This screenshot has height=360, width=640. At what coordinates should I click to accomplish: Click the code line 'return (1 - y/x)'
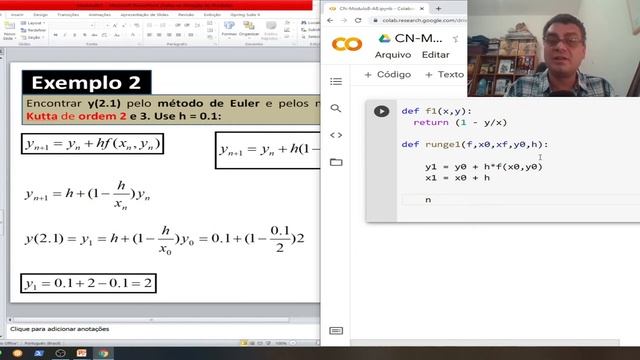pyautogui.click(x=460, y=122)
